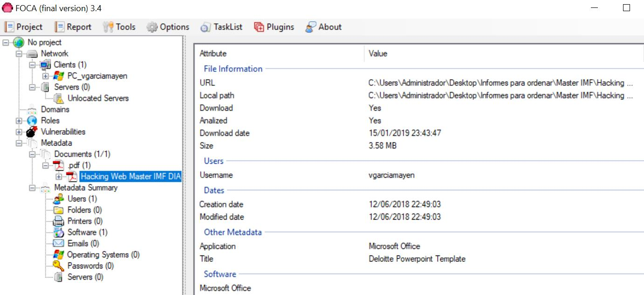Screen dimensions: 644x295
Task: Expand the PC_vgarciamayen client node
Action: pyautogui.click(x=45, y=76)
